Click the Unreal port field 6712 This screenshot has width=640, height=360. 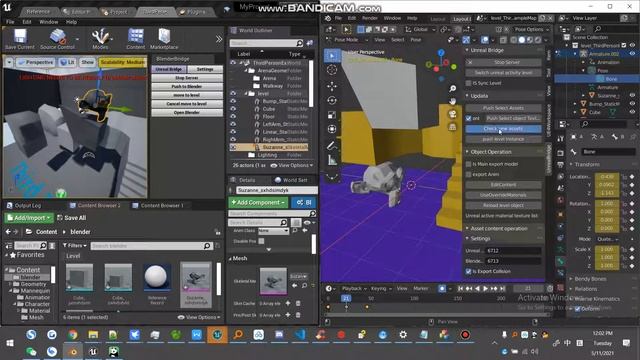click(x=513, y=251)
